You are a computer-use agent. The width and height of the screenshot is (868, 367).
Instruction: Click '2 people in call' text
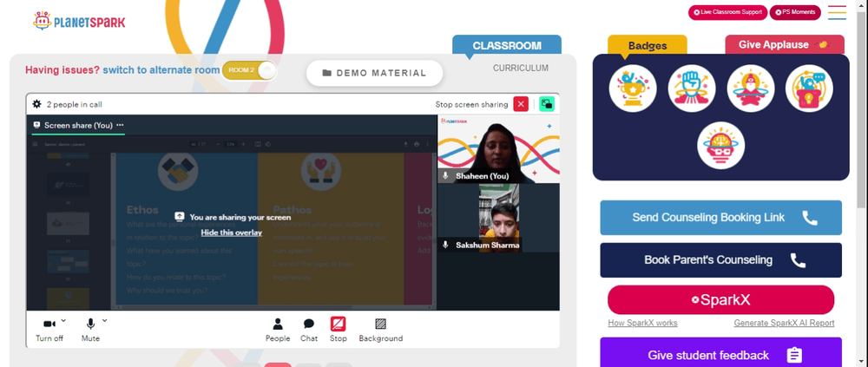[74, 105]
